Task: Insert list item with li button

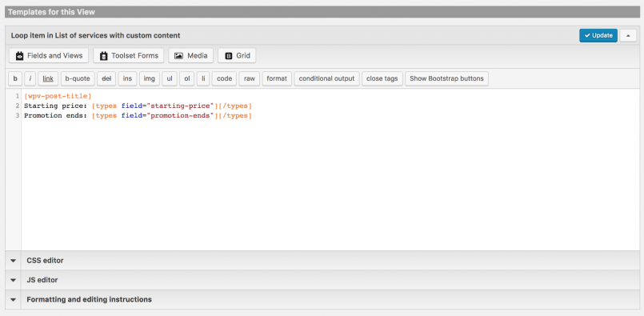Action: (203, 78)
